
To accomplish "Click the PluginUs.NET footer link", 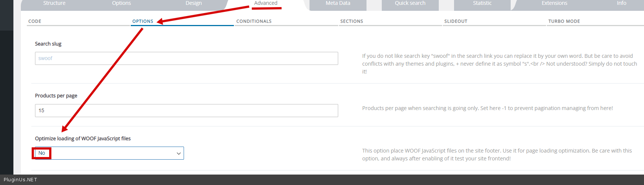I will (20, 180).
